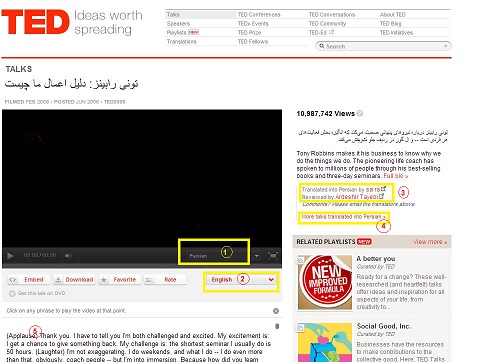Open TED Conferences menu item
This screenshot has height=362, width=480.
(x=259, y=15)
